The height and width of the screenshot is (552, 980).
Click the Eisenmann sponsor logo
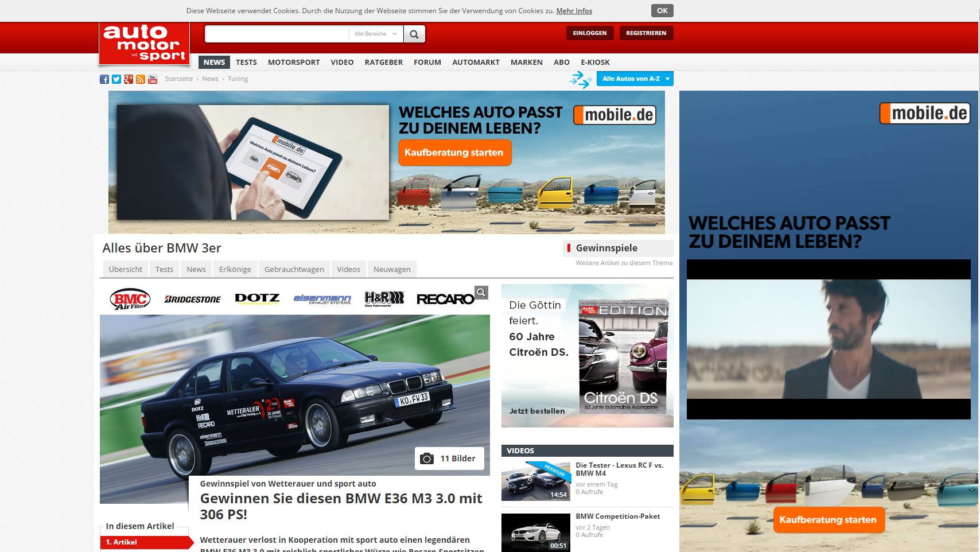(322, 299)
